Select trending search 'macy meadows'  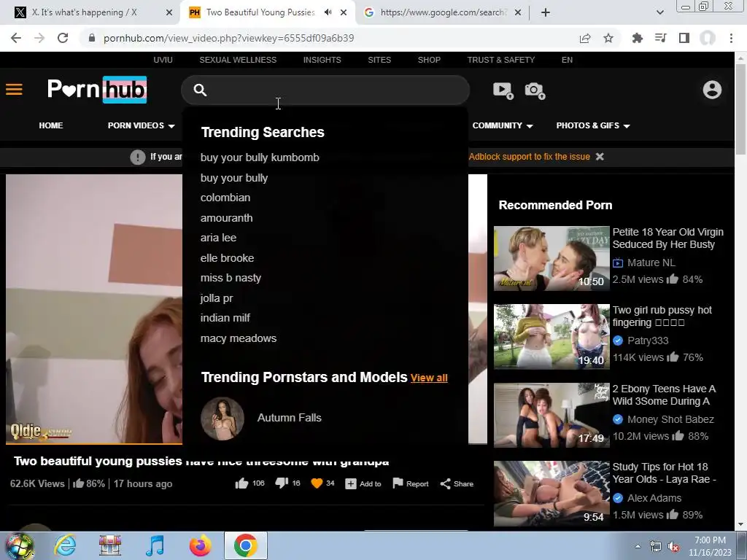click(x=239, y=338)
